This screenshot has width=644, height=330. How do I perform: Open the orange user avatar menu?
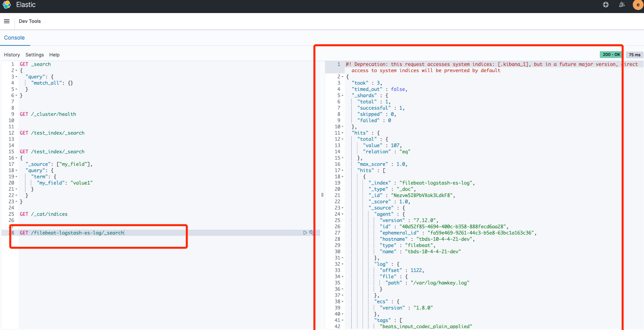coord(638,5)
